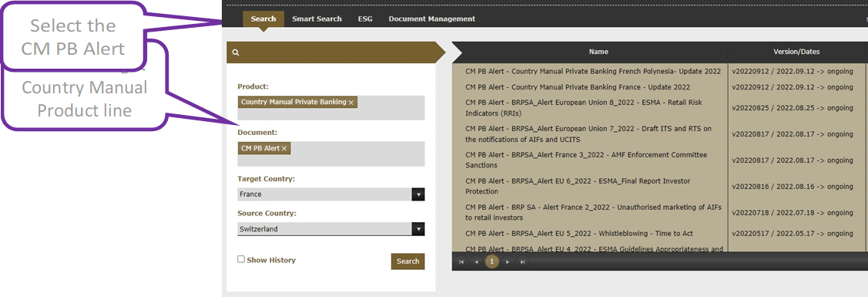Viewport: 868px width, 297px height.
Task: Click version v20220816 / 2022.08.16 cell
Action: [x=793, y=186]
